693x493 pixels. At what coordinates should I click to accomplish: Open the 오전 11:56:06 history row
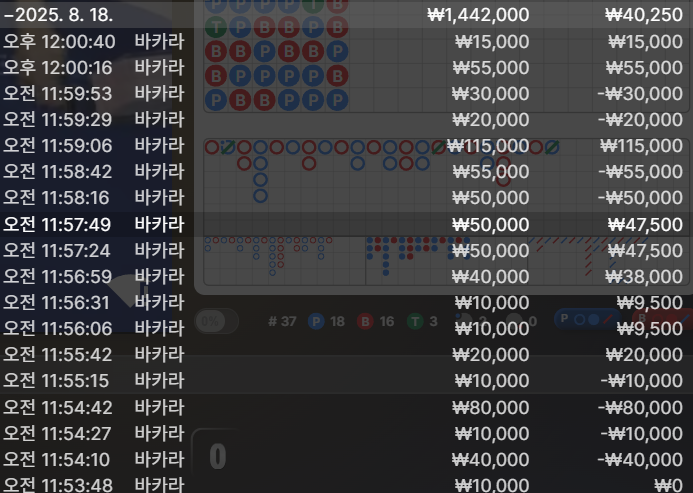(346, 329)
